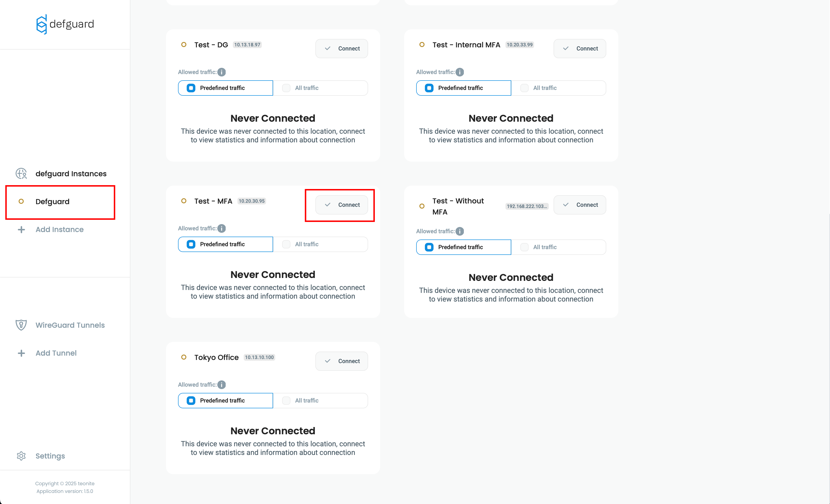Click the 10.13.18.97 IP address badge
The width and height of the screenshot is (830, 504).
coord(247,45)
